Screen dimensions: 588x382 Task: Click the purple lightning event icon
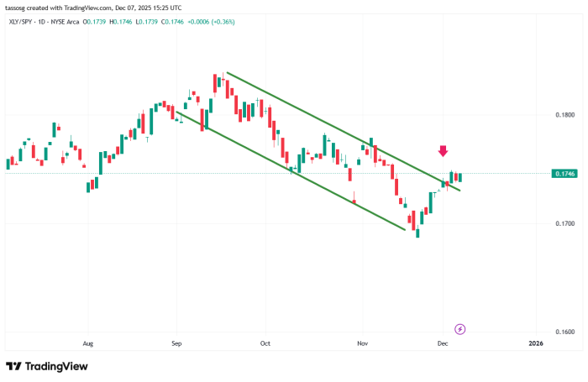[x=459, y=328]
